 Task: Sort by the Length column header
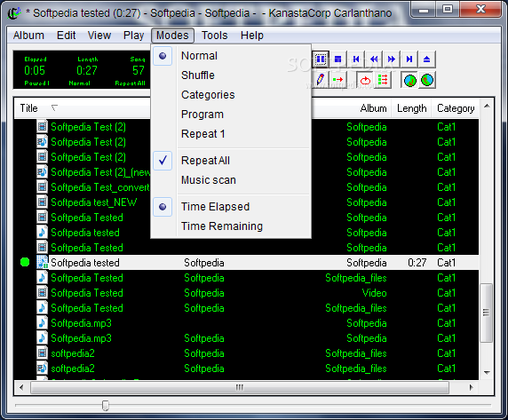tap(412, 108)
